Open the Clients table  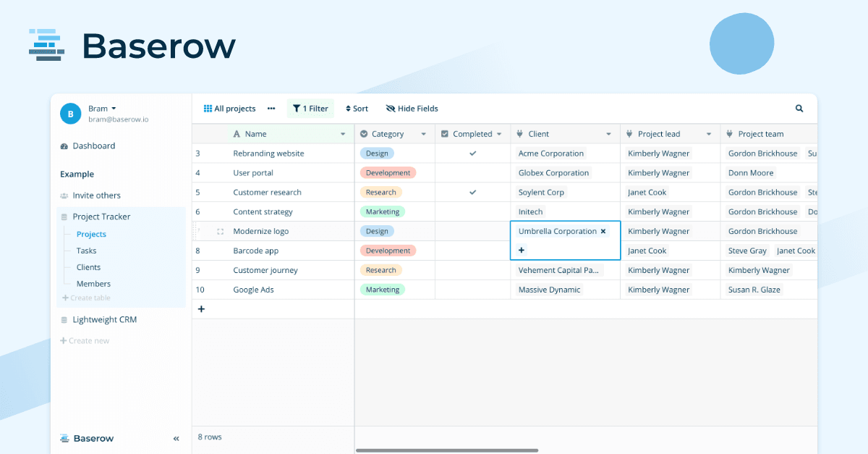(x=90, y=266)
